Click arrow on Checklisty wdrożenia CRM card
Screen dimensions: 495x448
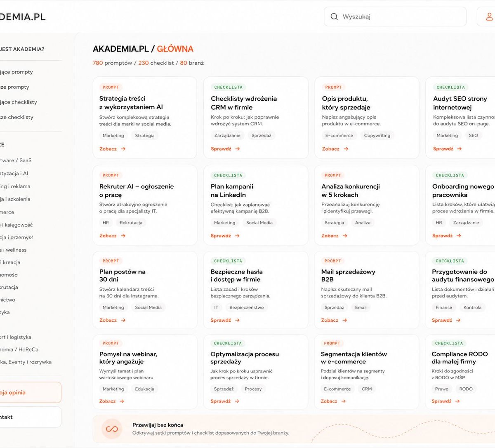[x=238, y=149]
